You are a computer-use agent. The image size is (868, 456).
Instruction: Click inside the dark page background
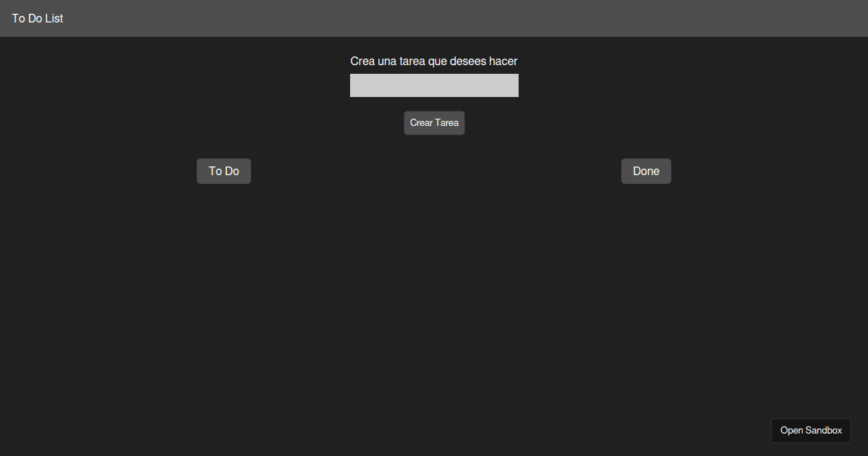pos(434,304)
